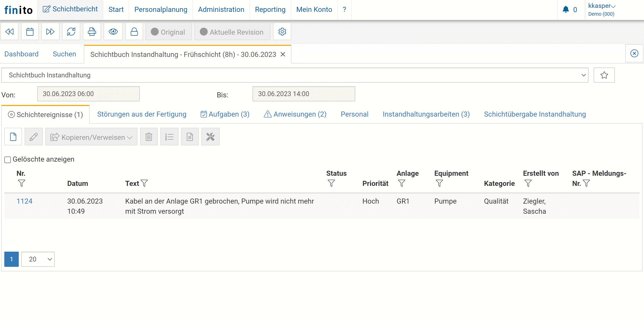Click the document detail view icon
This screenshot has width=644, height=326.
(x=189, y=137)
